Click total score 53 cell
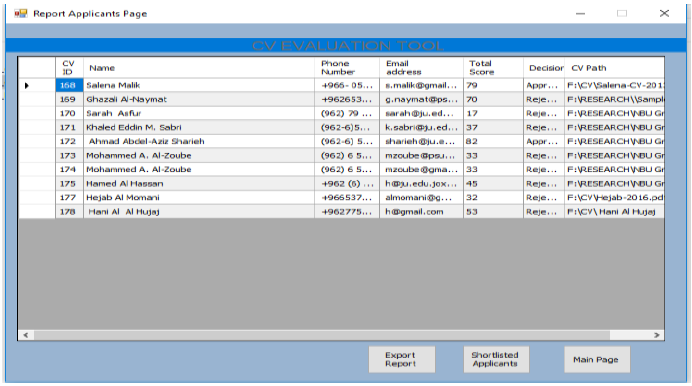 pos(493,212)
